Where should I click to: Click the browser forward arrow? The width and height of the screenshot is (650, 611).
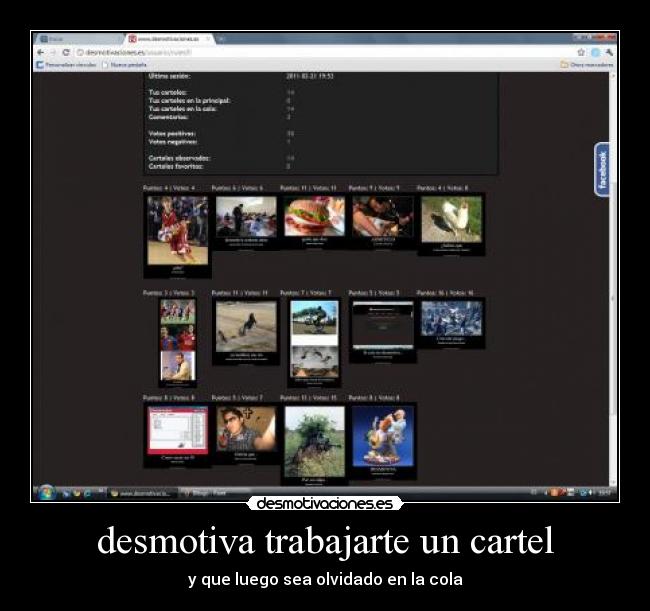point(53,52)
